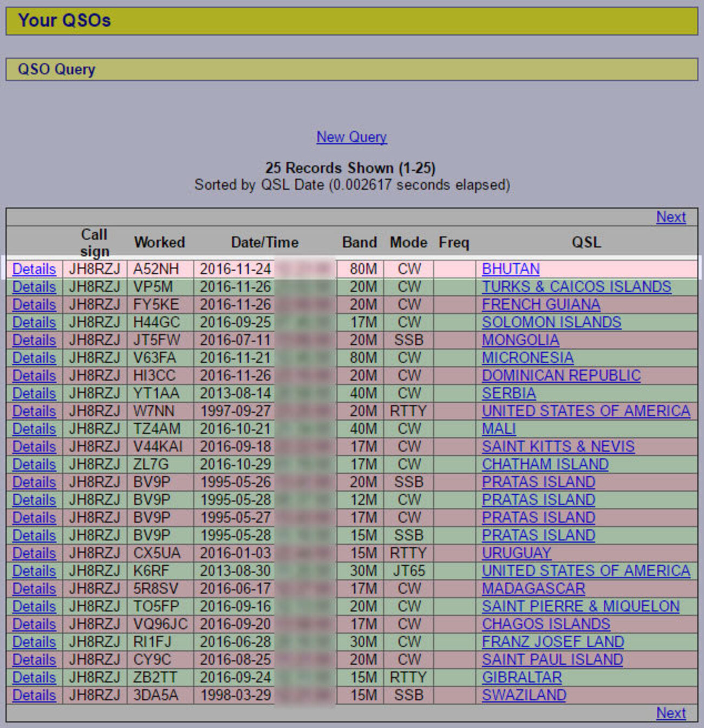Open the BHUTAN QSL link

[x=510, y=268]
